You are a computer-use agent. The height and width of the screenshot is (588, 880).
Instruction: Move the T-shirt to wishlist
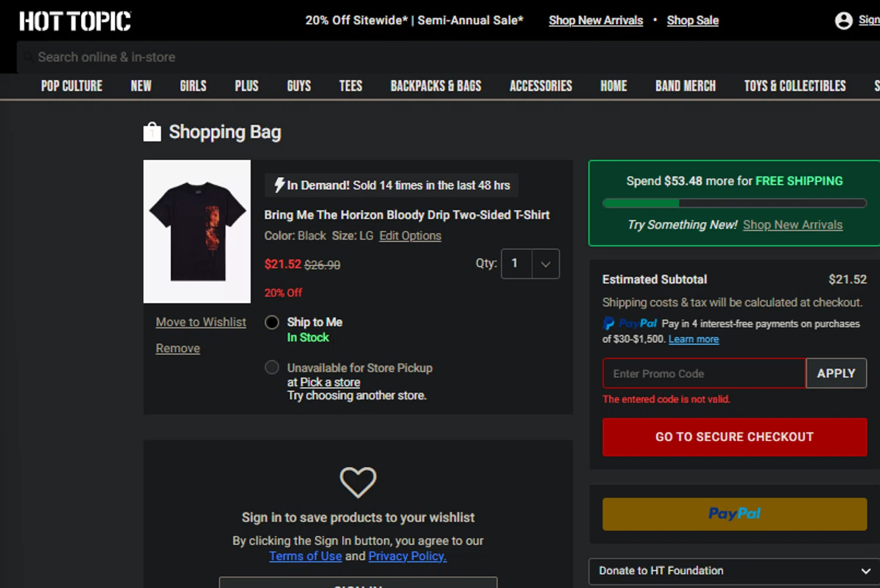[201, 322]
